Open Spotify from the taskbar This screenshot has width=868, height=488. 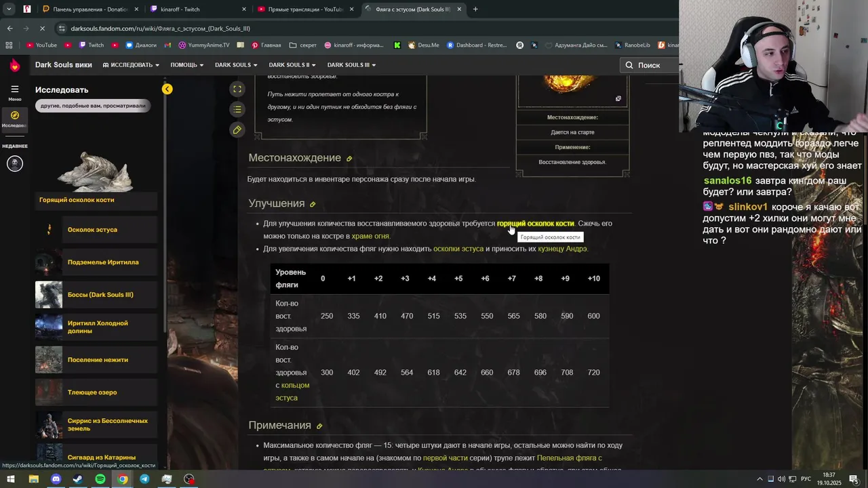[x=100, y=479]
